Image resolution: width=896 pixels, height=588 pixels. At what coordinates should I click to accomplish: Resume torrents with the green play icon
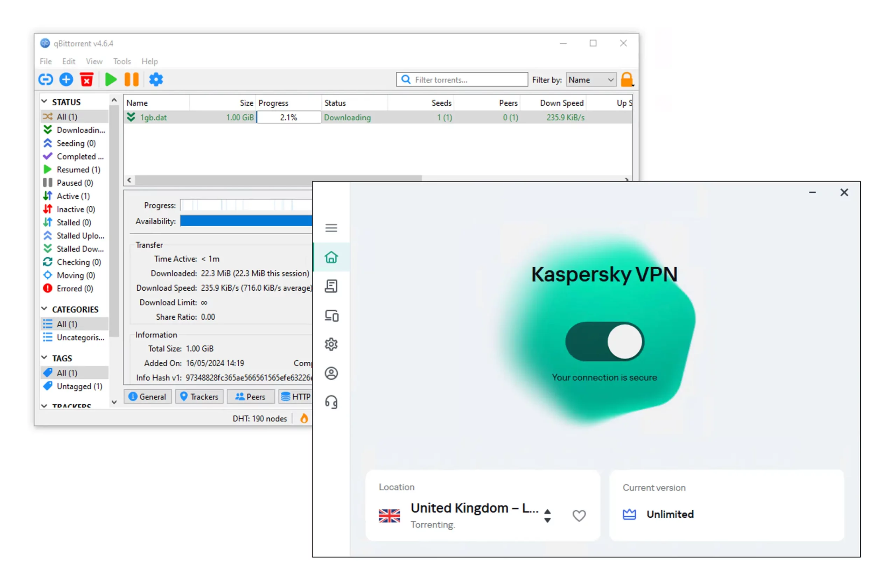coord(110,79)
